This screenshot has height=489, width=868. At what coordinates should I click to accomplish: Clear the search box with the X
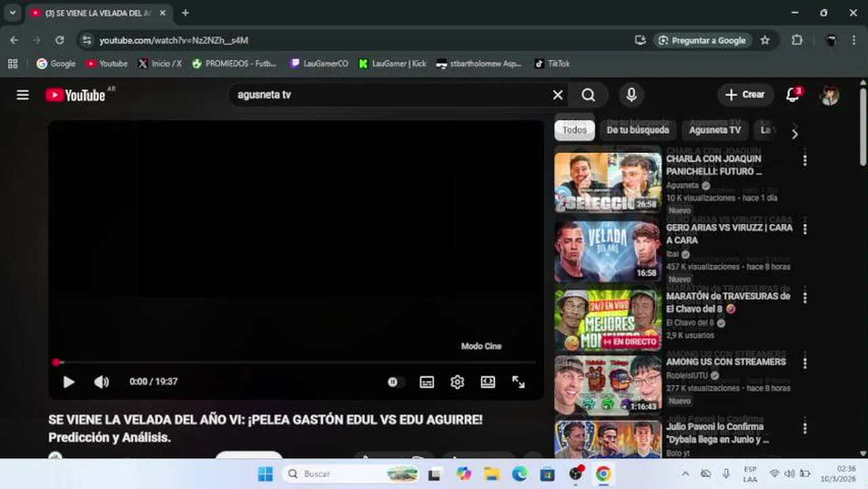coord(558,95)
